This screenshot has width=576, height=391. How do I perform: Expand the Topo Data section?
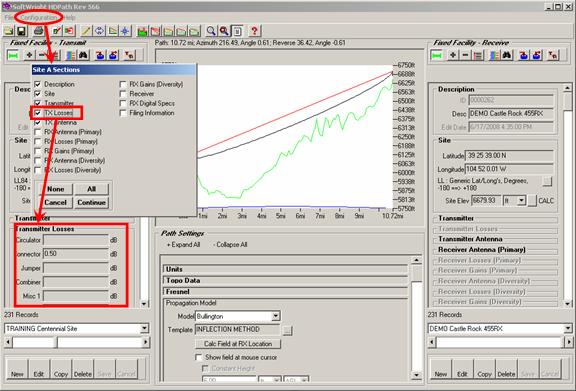[285, 280]
